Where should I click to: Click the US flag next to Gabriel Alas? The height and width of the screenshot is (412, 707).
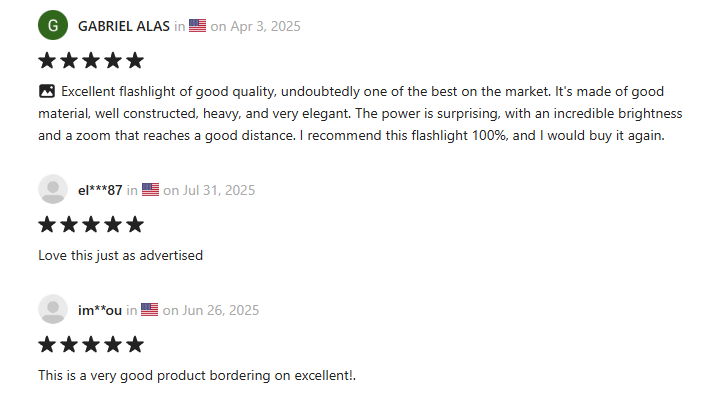tap(197, 26)
